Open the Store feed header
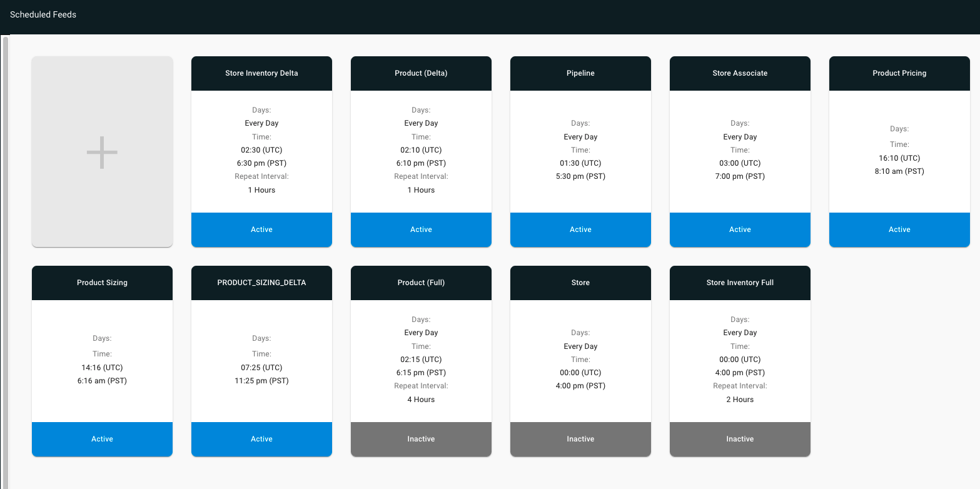This screenshot has height=489, width=980. (580, 283)
